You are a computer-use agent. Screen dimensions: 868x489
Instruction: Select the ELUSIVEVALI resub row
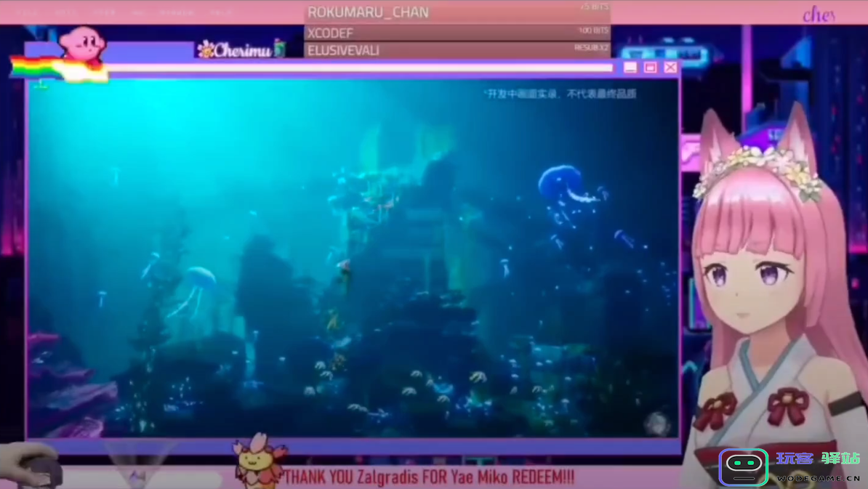click(457, 50)
